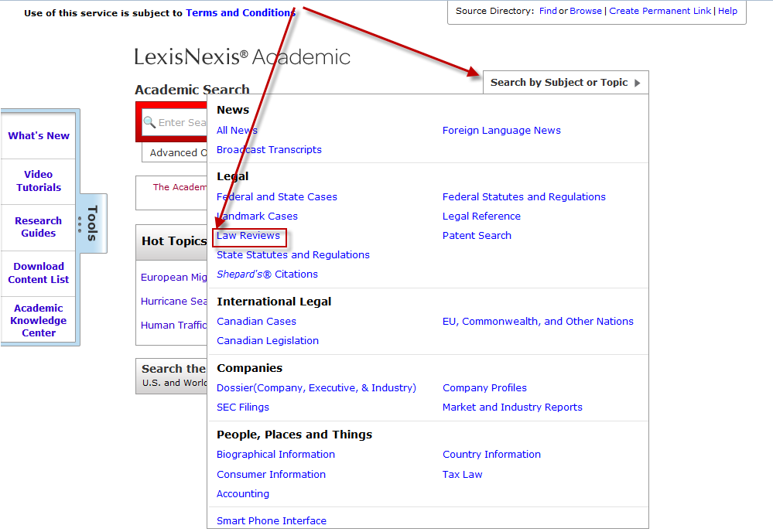Viewport: 773px width, 532px height.
Task: Select Tax Law
Action: click(463, 474)
